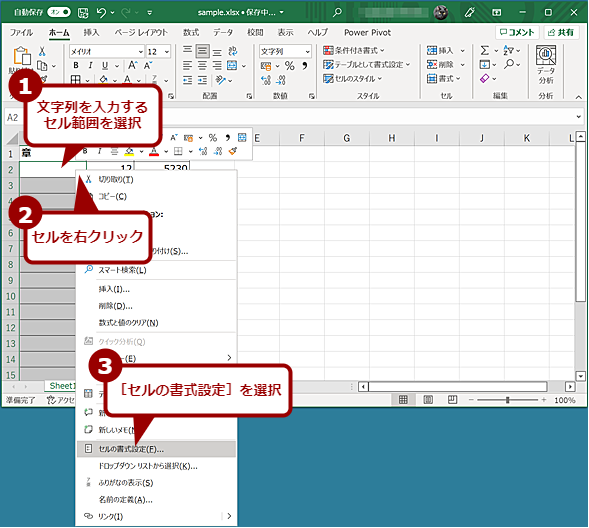Image resolution: width=589 pixels, height=528 pixels.
Task: Click the データ分析 button
Action: coord(546,65)
